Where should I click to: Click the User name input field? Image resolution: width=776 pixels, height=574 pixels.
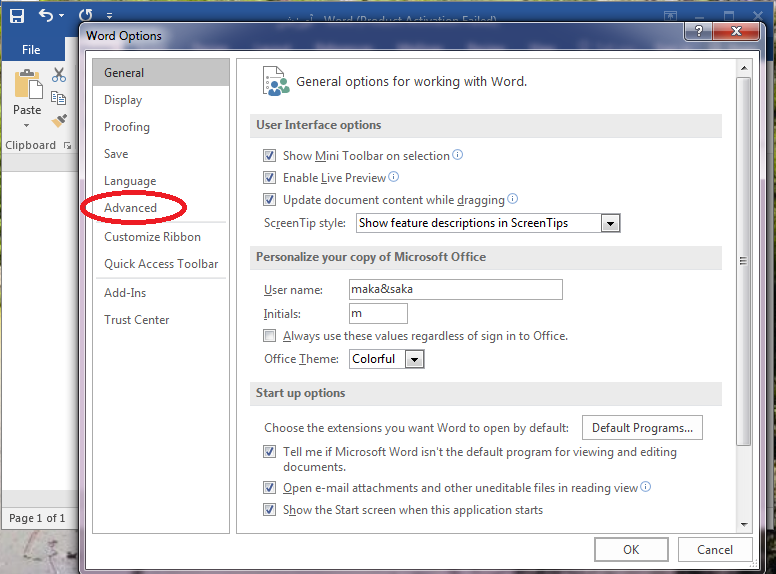[x=456, y=289]
